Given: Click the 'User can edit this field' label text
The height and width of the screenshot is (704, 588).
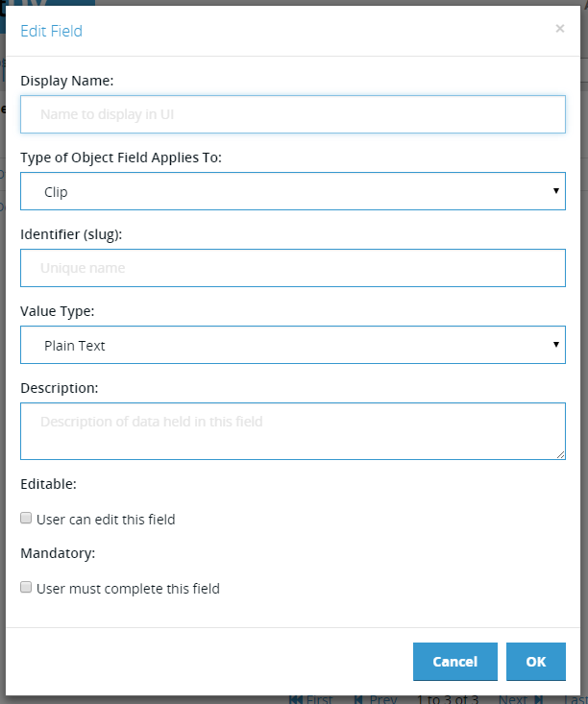Looking at the screenshot, I should point(106,520).
